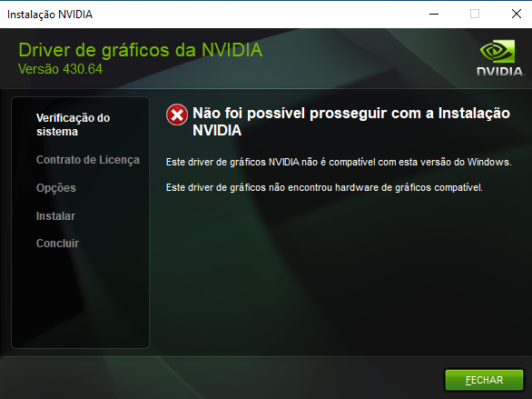Screen dimensions: 532x399
Task: Click the hardware de gráficos compatível message
Action: [324, 187]
